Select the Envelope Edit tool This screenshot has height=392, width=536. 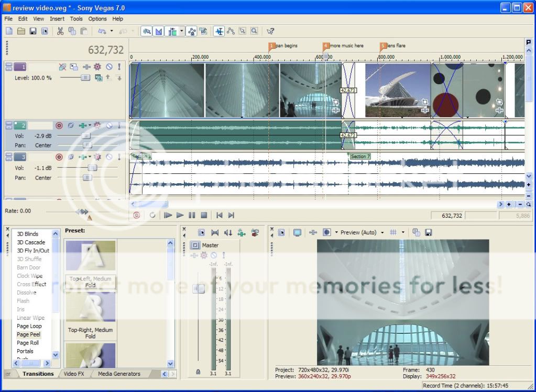pos(231,30)
